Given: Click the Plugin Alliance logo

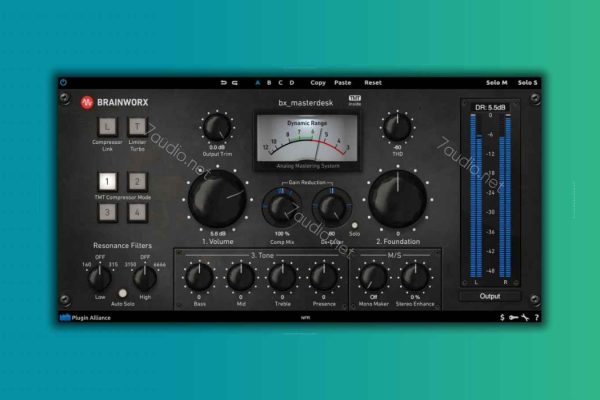Looking at the screenshot, I should 85,317.
